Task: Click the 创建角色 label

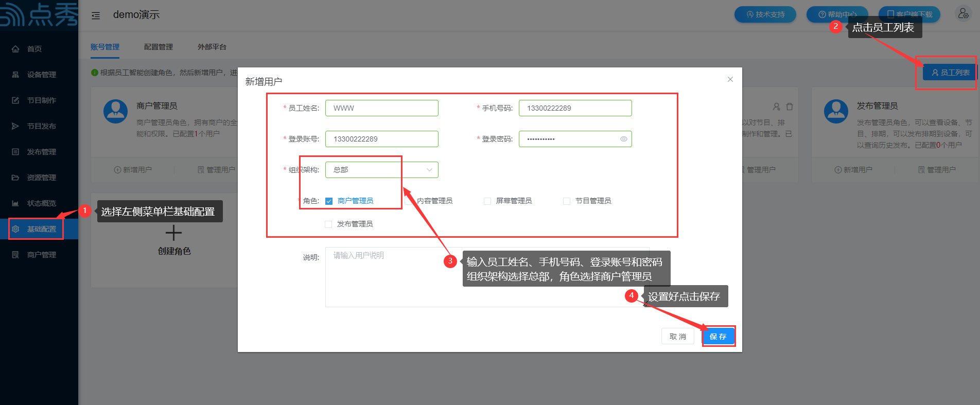Action: (x=174, y=251)
